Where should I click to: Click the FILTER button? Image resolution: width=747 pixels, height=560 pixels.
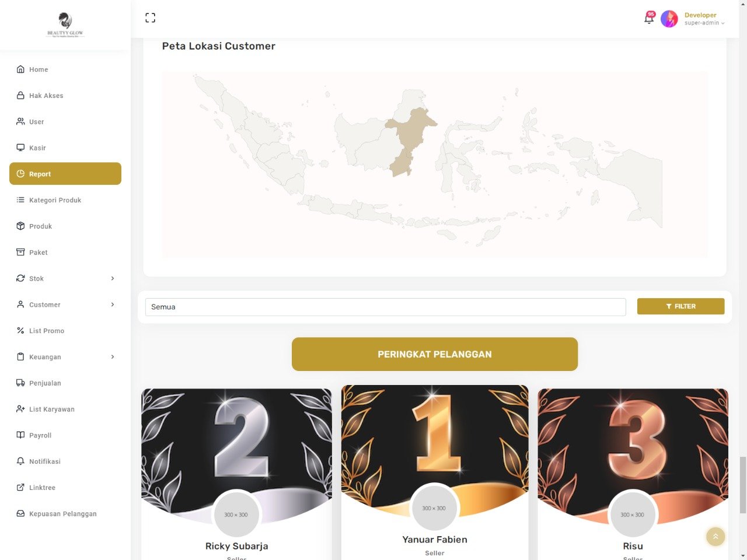[680, 306]
